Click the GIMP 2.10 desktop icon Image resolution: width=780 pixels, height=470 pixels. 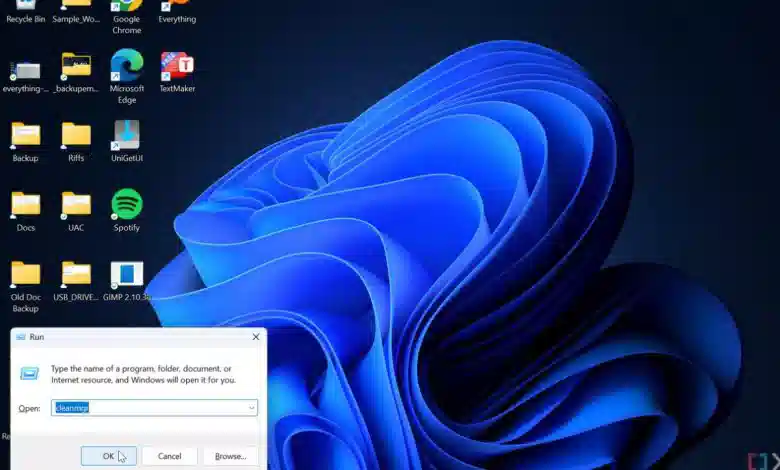point(126,281)
